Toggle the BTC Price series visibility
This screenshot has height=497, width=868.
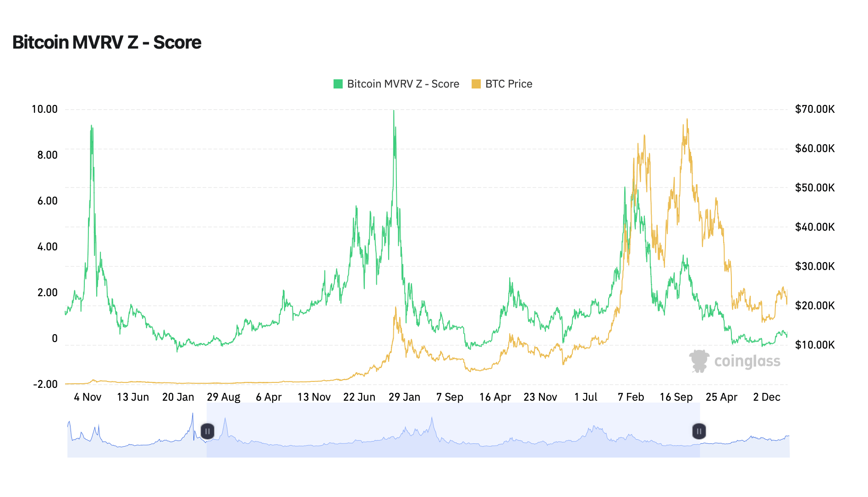(x=509, y=84)
